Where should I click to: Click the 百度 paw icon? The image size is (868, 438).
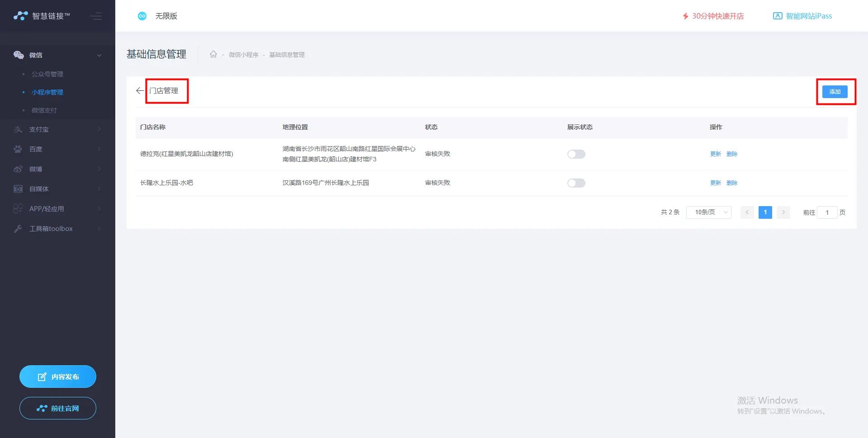pyautogui.click(x=18, y=149)
